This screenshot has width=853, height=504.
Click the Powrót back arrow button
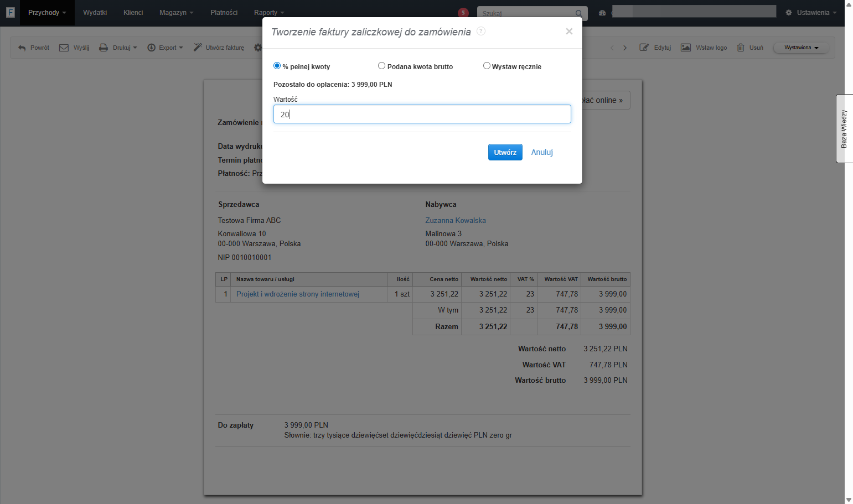(34, 48)
